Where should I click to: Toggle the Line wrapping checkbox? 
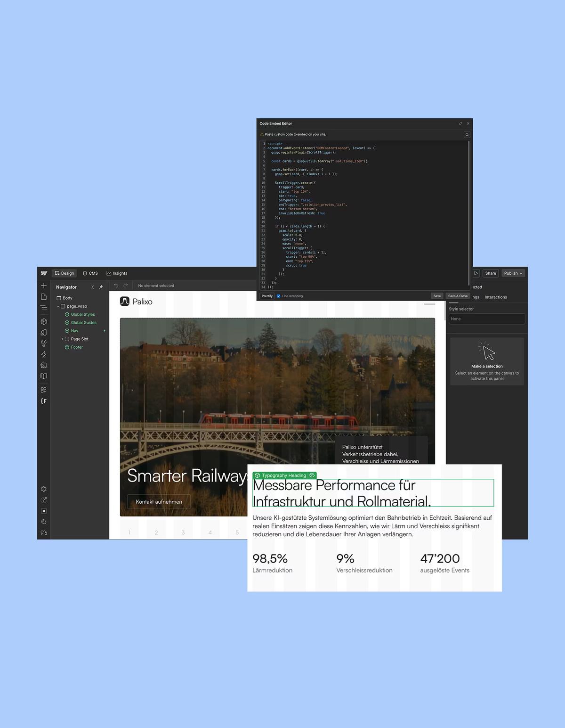click(279, 296)
